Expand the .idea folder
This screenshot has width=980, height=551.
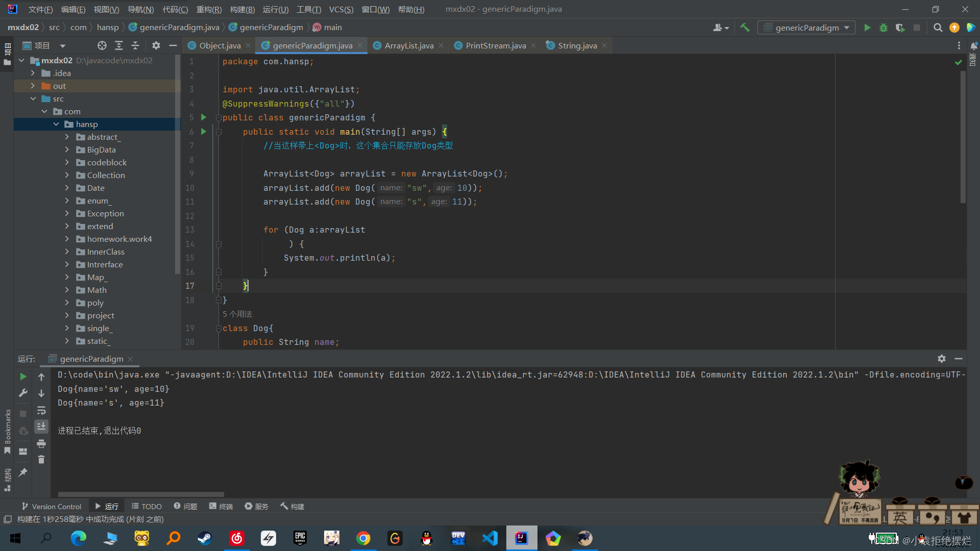33,73
